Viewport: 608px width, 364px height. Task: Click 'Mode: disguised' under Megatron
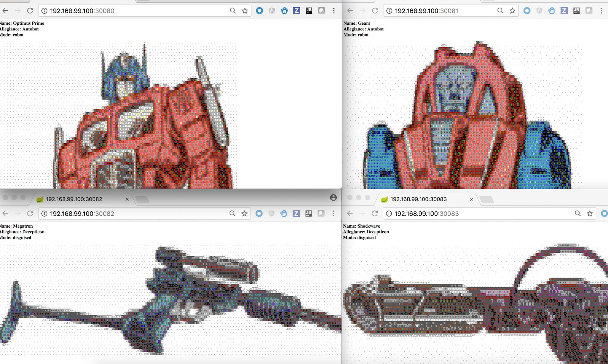pyautogui.click(x=16, y=237)
